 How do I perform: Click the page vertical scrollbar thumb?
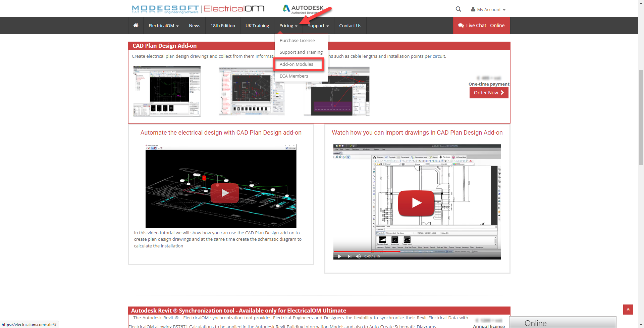[x=641, y=118]
